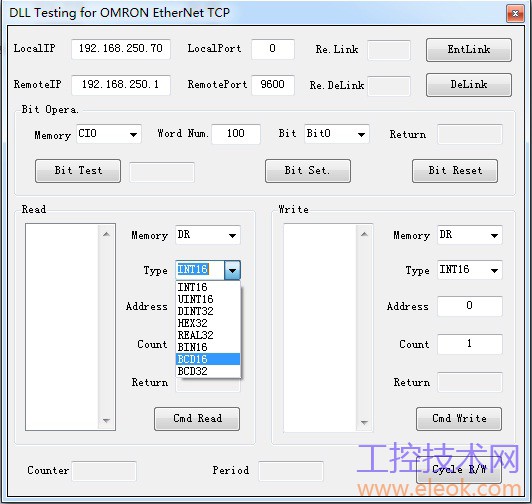Start Cycle R/W
The image size is (532, 504).
tap(459, 470)
